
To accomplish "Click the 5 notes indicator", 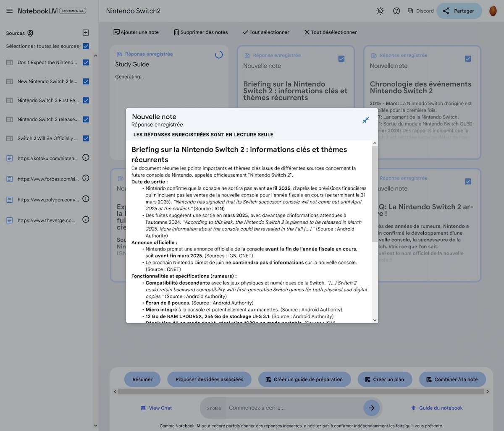I will pyautogui.click(x=213, y=408).
